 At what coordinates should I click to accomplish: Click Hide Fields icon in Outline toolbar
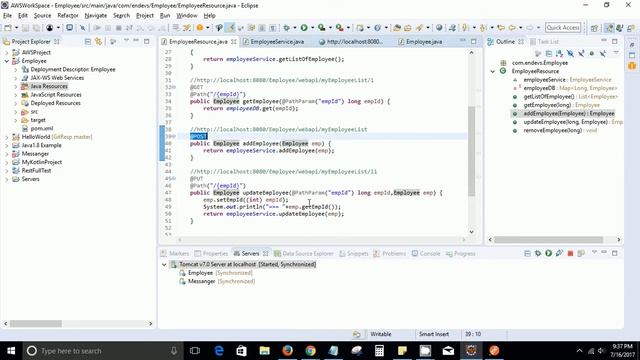tap(570, 53)
